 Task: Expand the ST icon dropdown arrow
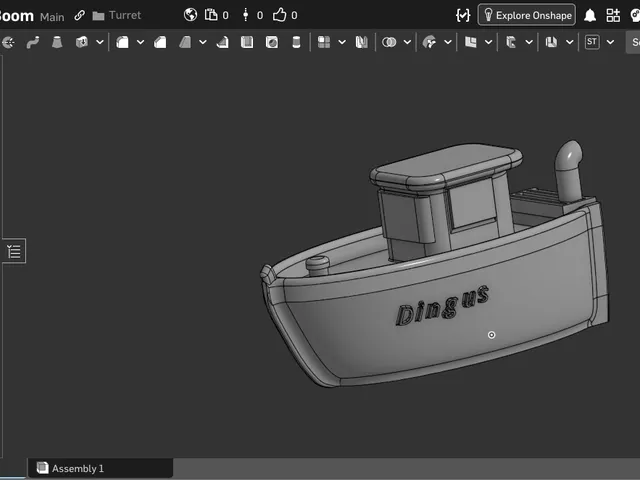610,42
